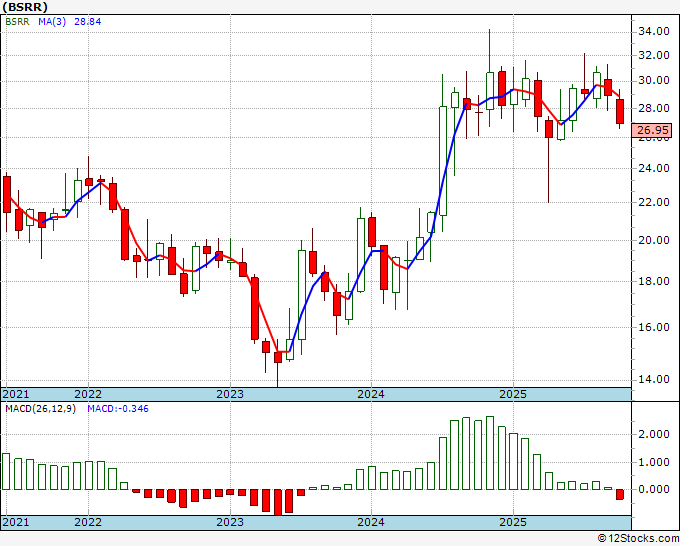Click the 26.95 current price tag

coord(652,130)
